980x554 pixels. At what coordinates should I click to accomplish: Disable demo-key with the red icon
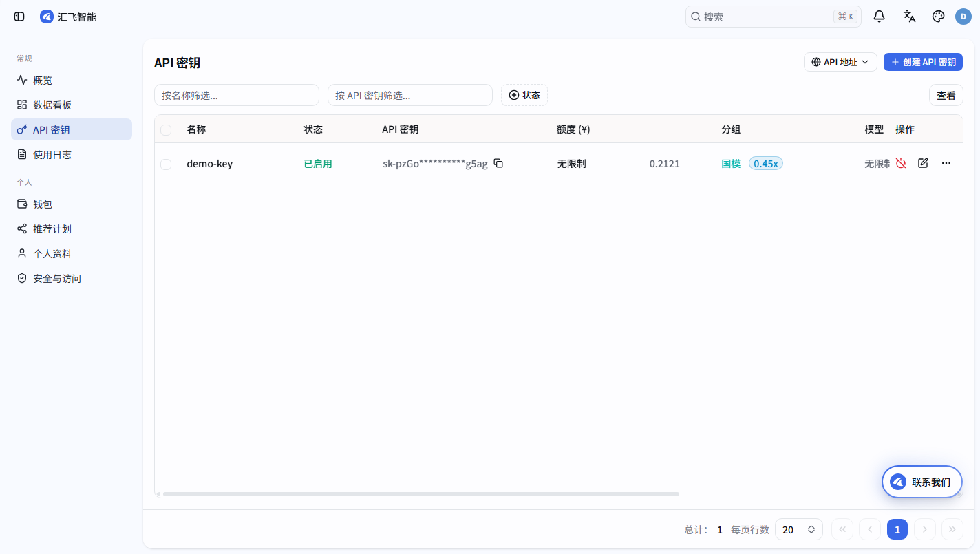click(x=901, y=163)
